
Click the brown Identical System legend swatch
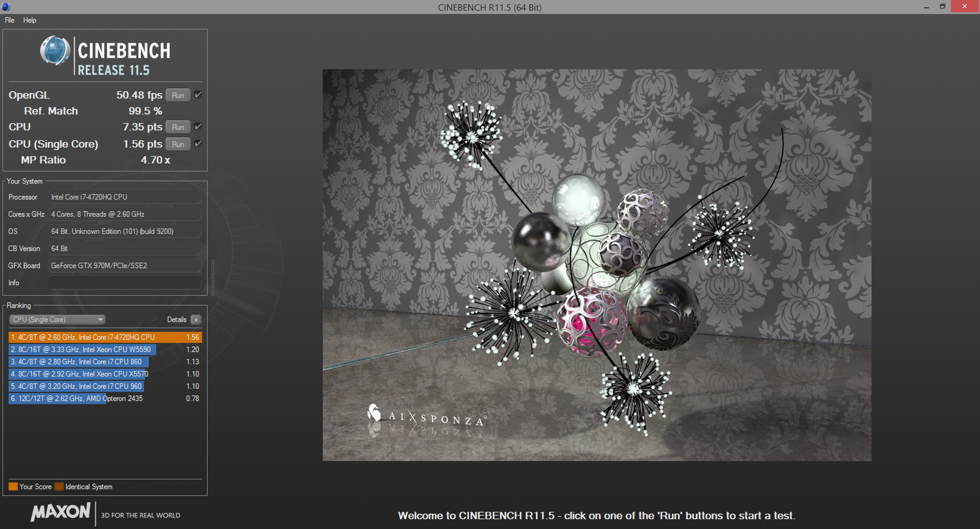click(x=59, y=487)
